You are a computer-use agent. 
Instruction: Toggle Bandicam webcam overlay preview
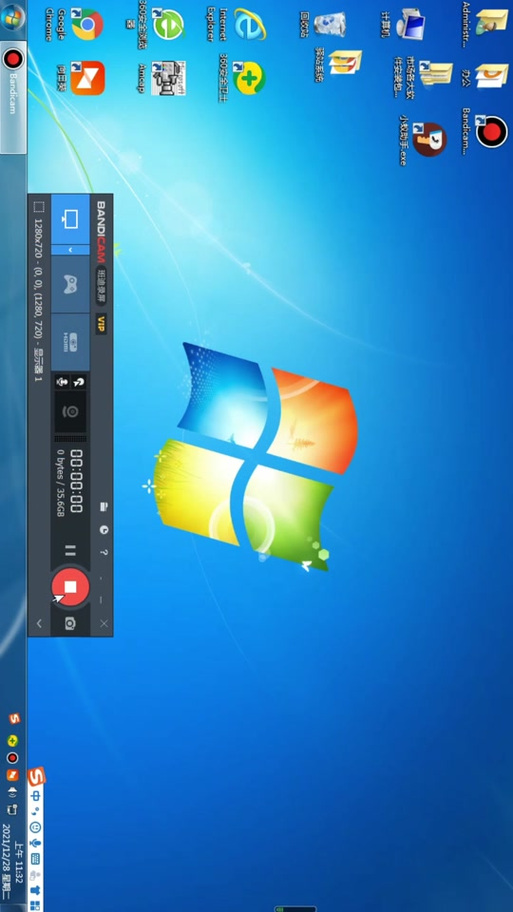pyautogui.click(x=70, y=412)
